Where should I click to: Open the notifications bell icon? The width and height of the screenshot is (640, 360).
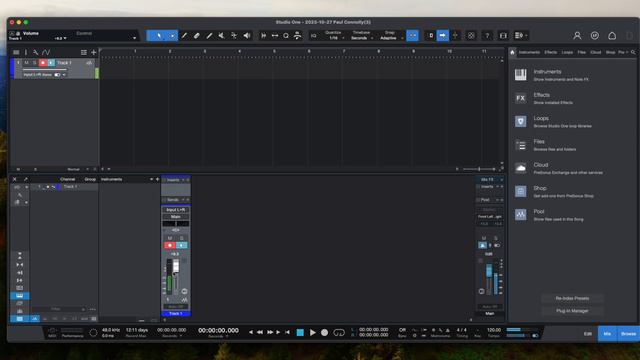click(612, 36)
